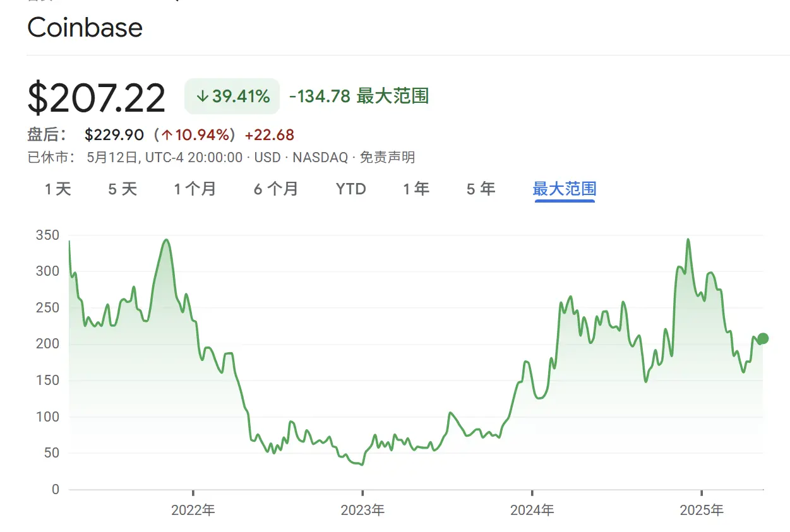Click the green down arrow in percentage badge

(202, 97)
